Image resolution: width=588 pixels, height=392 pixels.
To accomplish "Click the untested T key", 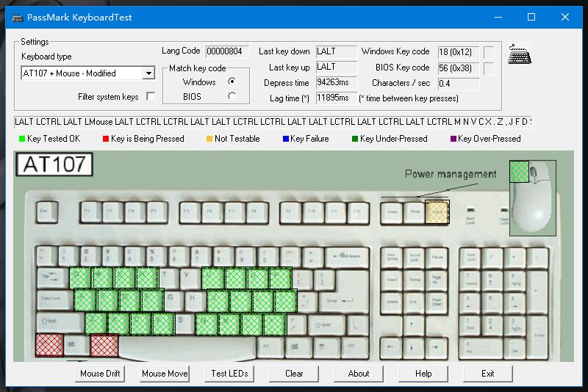I will 168,278.
